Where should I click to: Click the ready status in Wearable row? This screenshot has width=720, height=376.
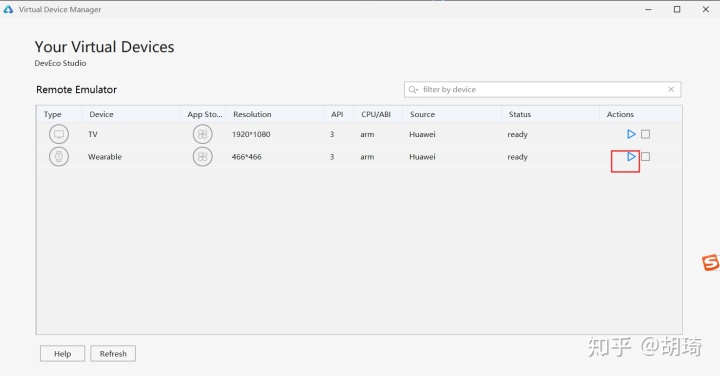click(518, 157)
